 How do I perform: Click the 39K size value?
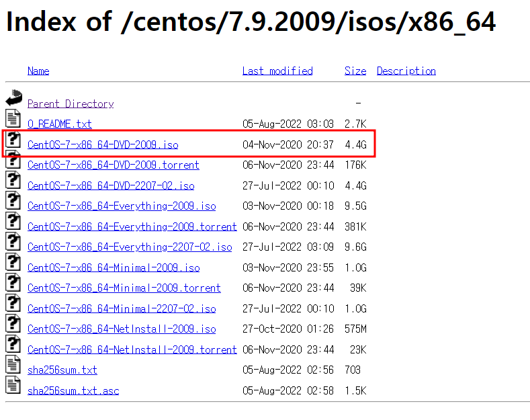[358, 288]
